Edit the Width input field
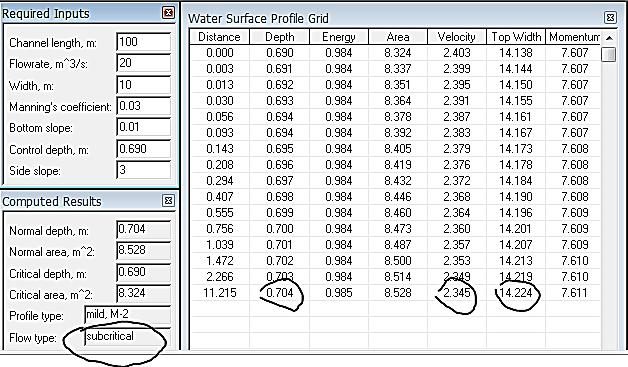Screen dimensions: 628x367 point(144,85)
